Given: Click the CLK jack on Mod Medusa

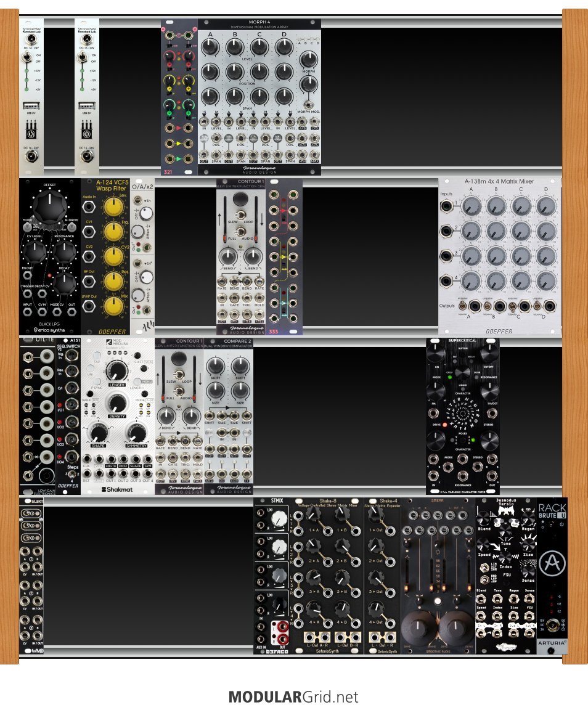Looking at the screenshot, I should 86,459.
